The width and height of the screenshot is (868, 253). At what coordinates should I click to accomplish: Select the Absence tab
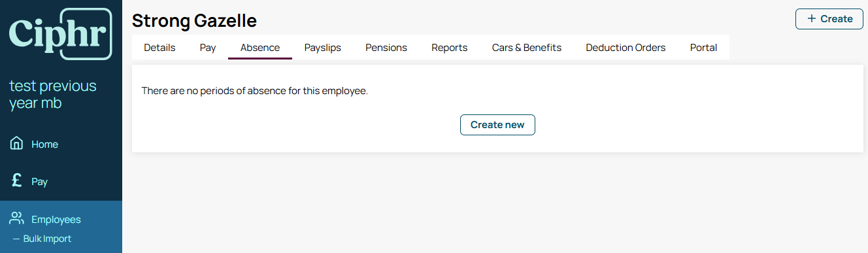tap(260, 48)
